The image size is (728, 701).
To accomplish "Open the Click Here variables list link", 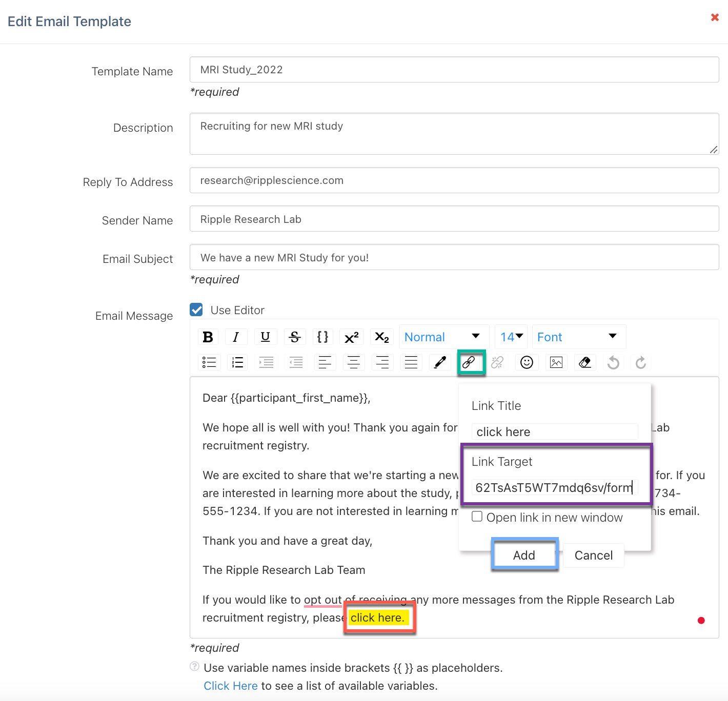I will [231, 686].
